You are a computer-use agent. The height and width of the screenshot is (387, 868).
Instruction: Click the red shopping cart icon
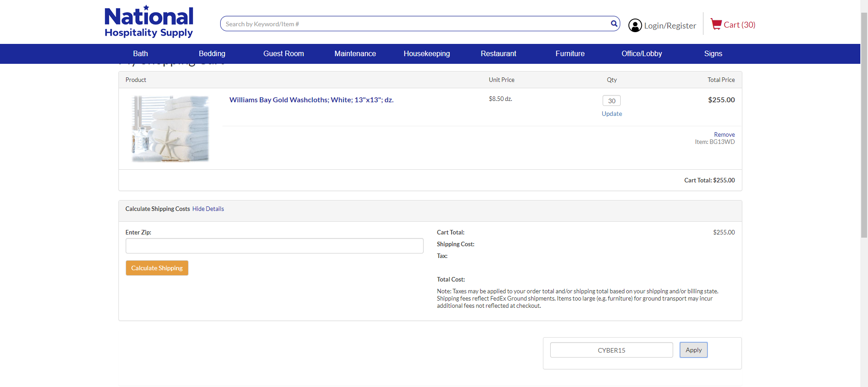(716, 24)
